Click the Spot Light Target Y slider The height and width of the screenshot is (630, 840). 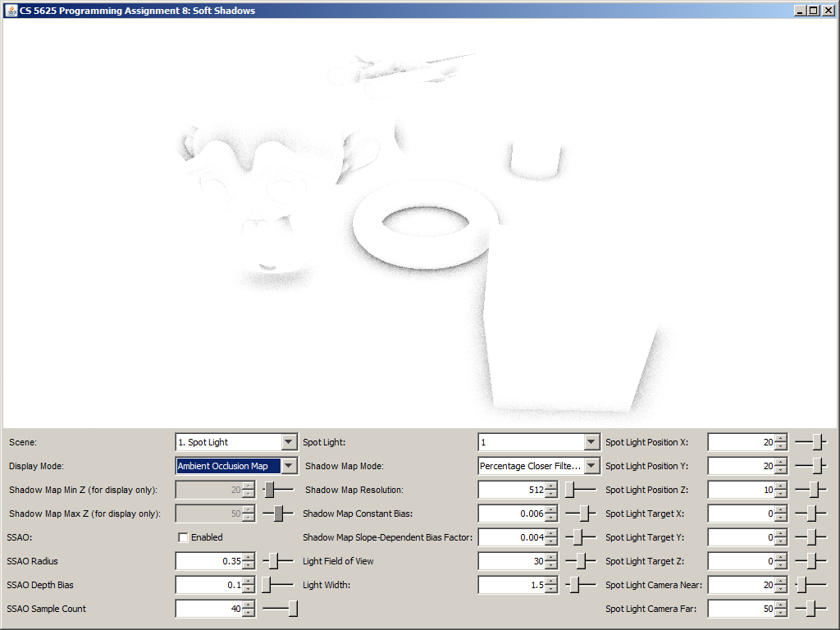810,537
